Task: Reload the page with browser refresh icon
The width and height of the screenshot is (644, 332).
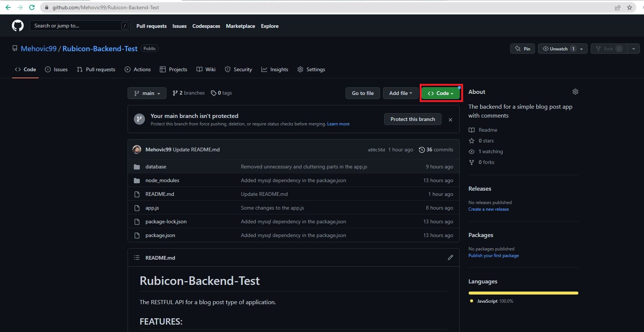Action: tap(32, 7)
